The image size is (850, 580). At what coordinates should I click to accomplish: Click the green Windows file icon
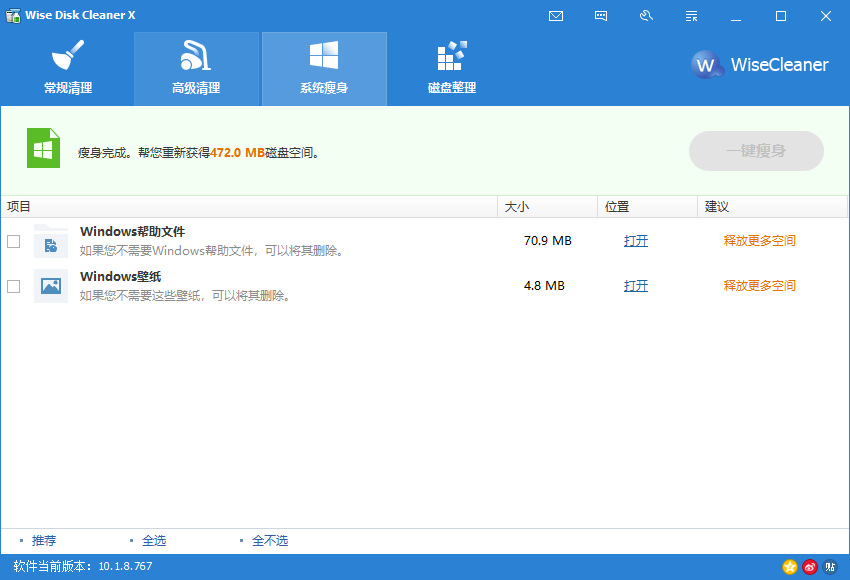(43, 148)
